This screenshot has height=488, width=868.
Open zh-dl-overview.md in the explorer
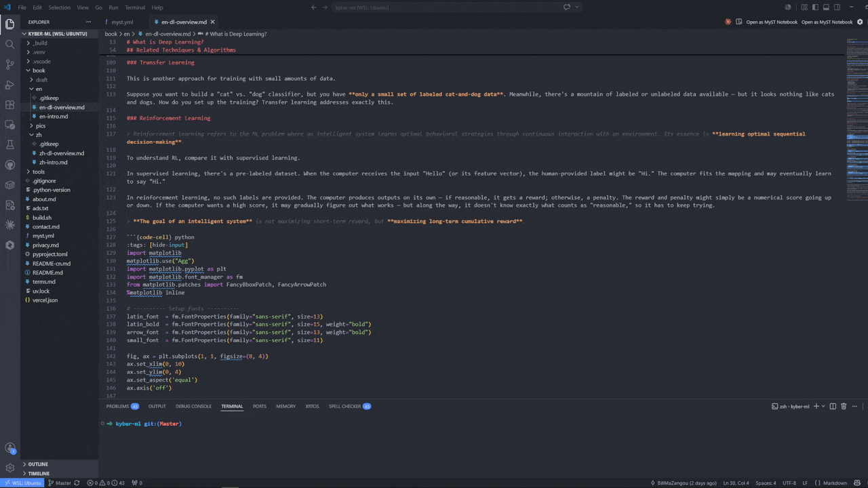pyautogui.click(x=61, y=153)
